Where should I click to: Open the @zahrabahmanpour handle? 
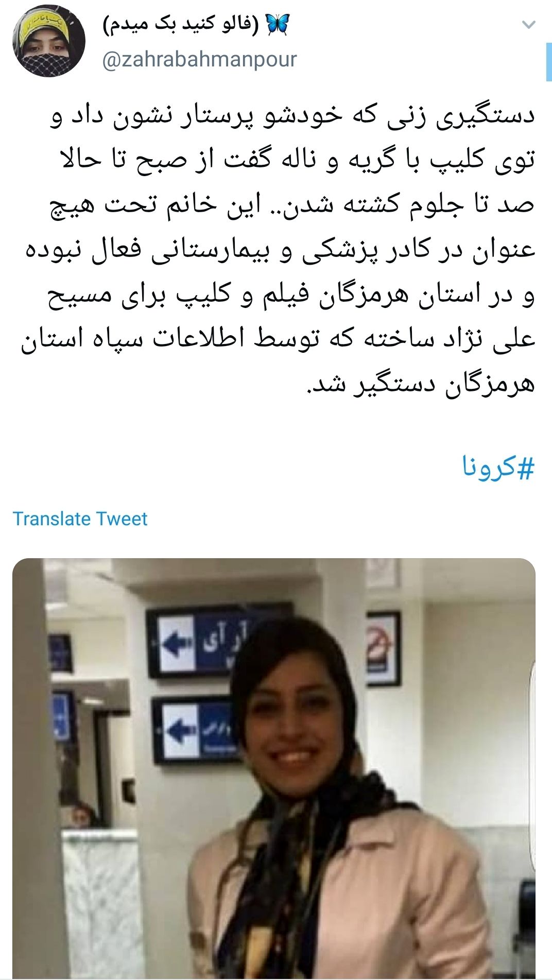pos(200,59)
